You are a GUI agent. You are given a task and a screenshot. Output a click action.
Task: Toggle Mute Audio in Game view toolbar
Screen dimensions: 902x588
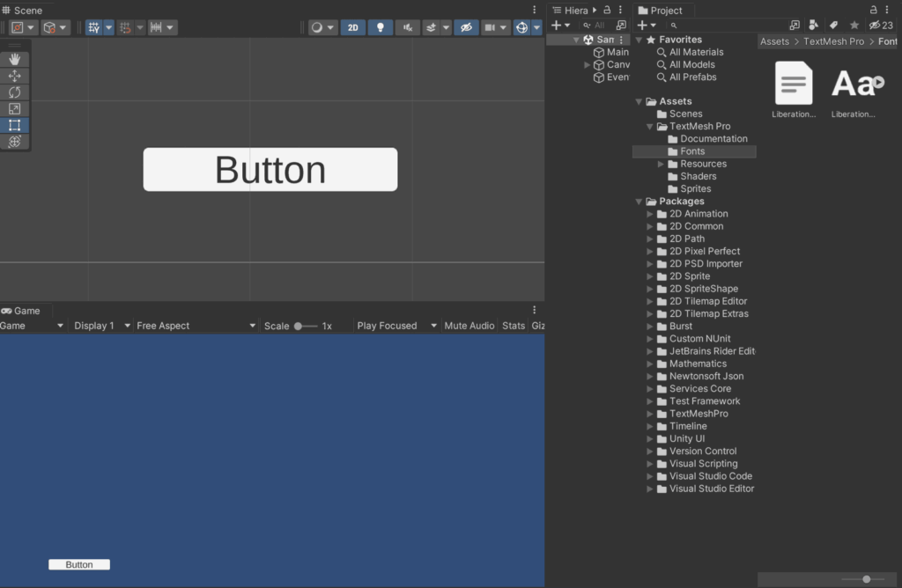pyautogui.click(x=469, y=325)
